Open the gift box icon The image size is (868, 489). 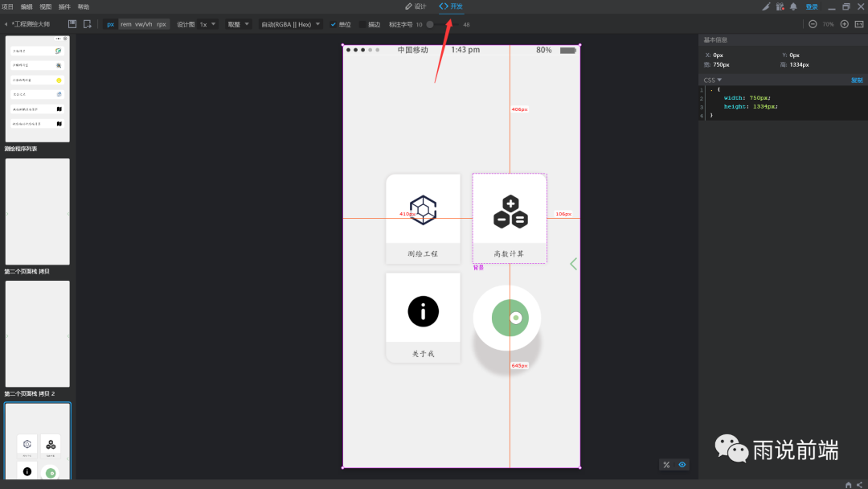click(780, 6)
